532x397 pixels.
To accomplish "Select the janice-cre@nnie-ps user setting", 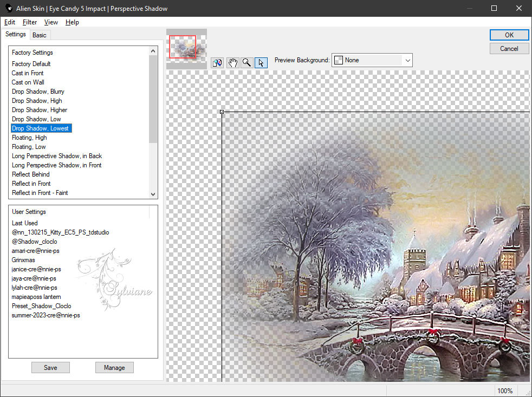I will pos(36,269).
